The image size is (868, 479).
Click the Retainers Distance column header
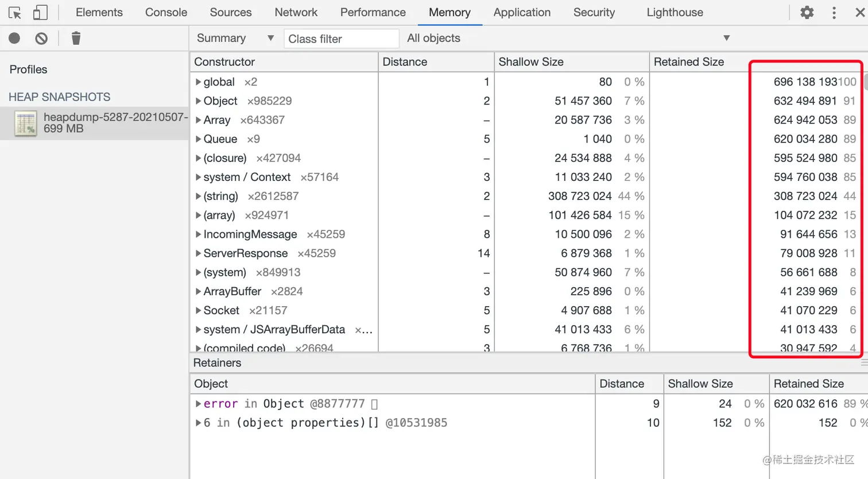pyautogui.click(x=629, y=384)
